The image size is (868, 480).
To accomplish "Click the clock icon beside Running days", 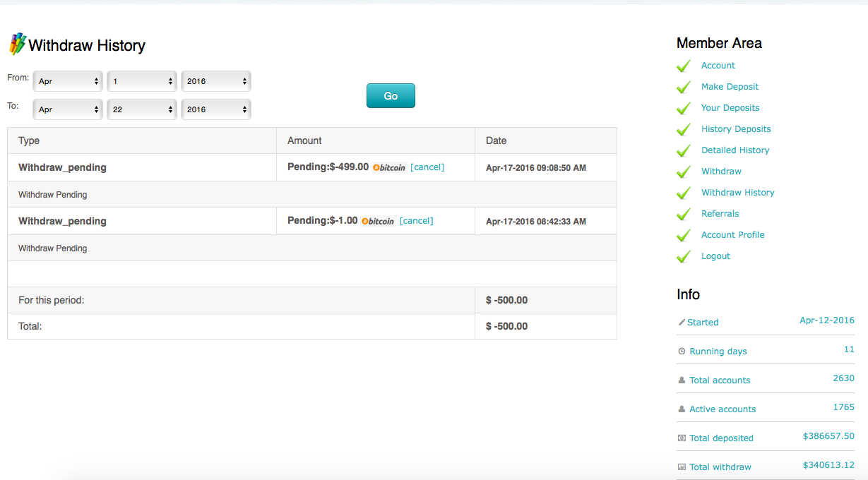I will point(682,352).
